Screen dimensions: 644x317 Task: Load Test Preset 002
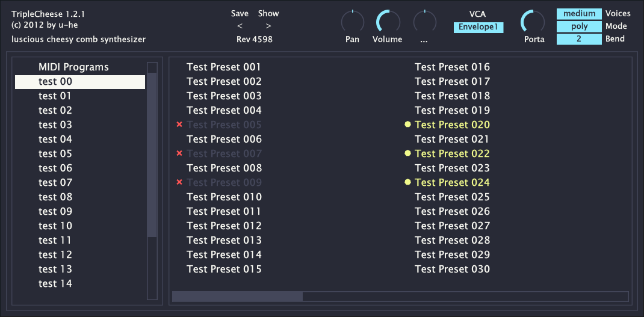[x=224, y=81]
